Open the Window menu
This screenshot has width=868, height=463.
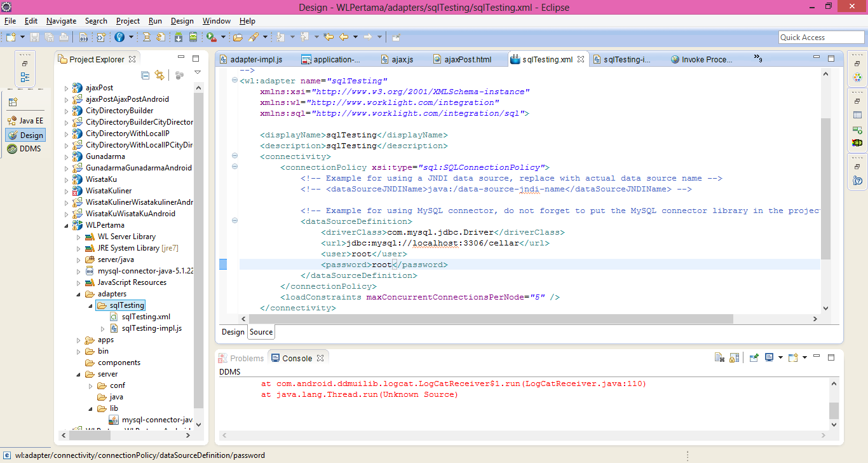[x=217, y=21]
